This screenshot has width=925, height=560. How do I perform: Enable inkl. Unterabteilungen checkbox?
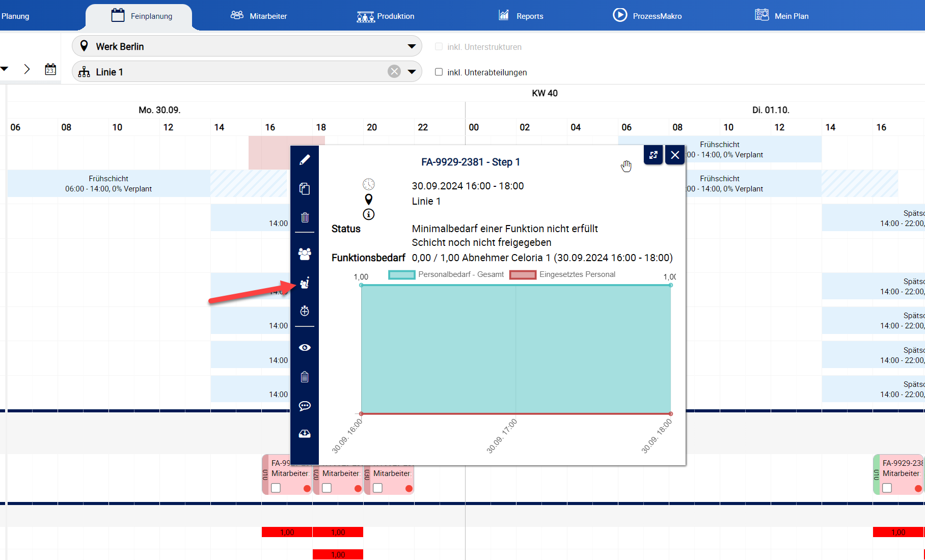[x=439, y=72]
